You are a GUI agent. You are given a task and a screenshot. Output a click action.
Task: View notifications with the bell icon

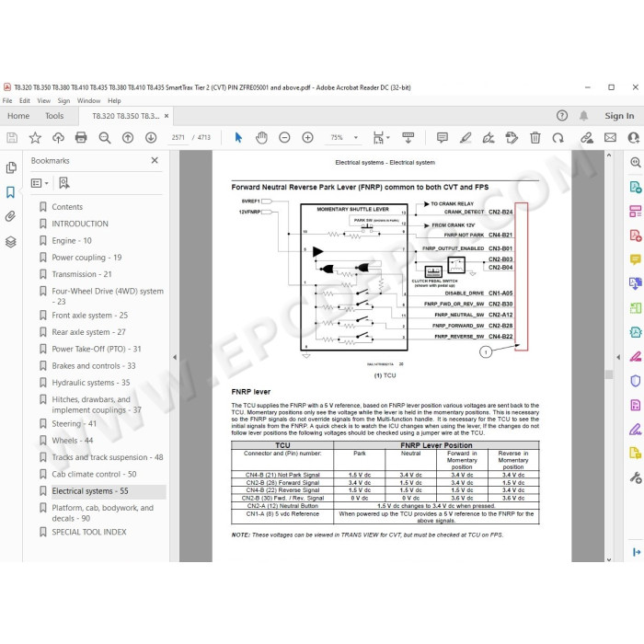coord(583,116)
